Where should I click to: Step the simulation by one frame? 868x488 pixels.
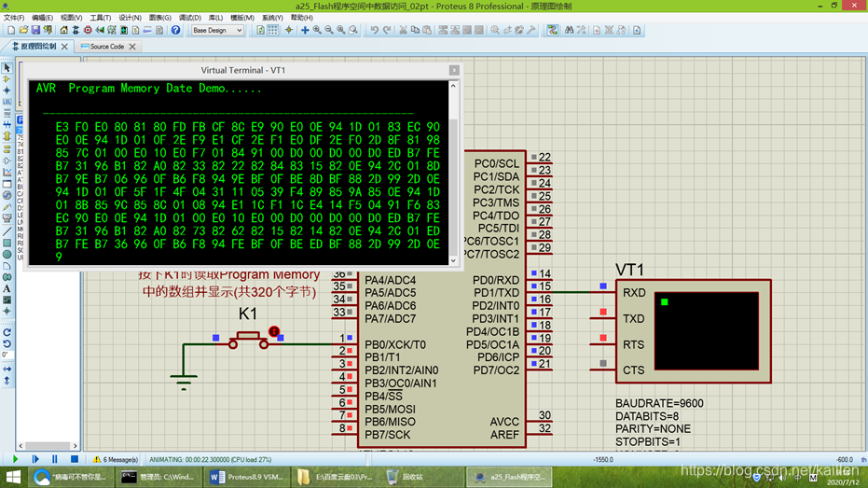pos(34,459)
